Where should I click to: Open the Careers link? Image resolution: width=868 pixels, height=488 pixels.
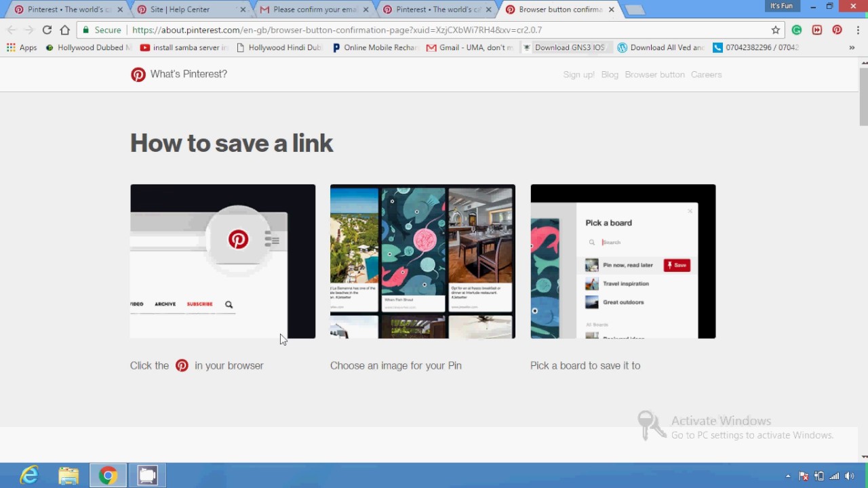coord(706,75)
